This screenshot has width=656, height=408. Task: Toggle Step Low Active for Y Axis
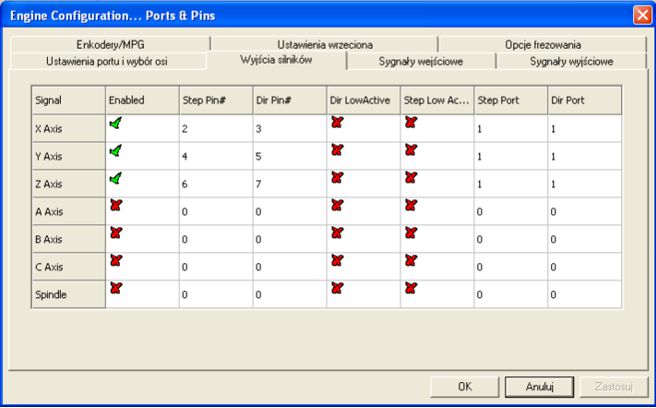click(x=410, y=150)
